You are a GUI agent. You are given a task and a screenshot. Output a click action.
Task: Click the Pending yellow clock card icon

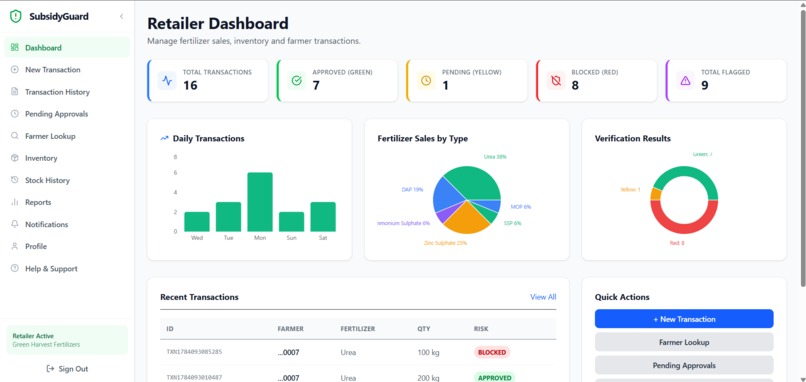(426, 81)
